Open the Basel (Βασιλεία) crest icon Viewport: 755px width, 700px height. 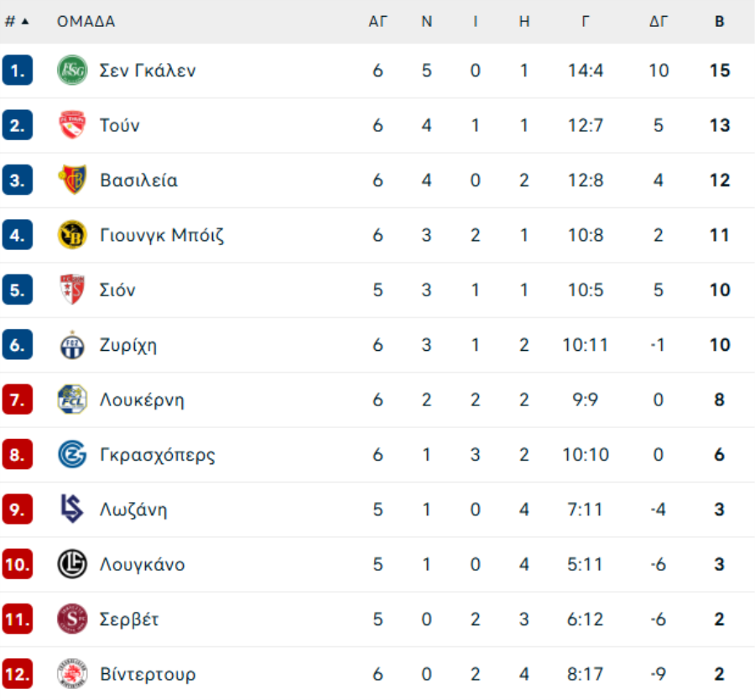click(72, 180)
